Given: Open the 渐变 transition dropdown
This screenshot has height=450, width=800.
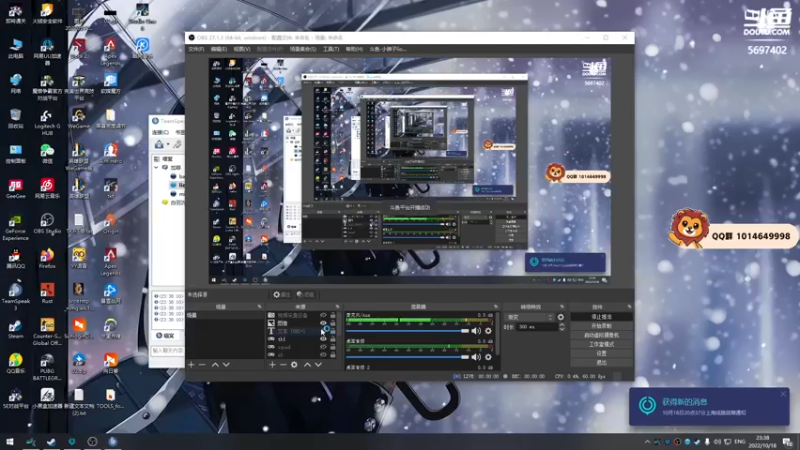Looking at the screenshot, I should point(529,317).
